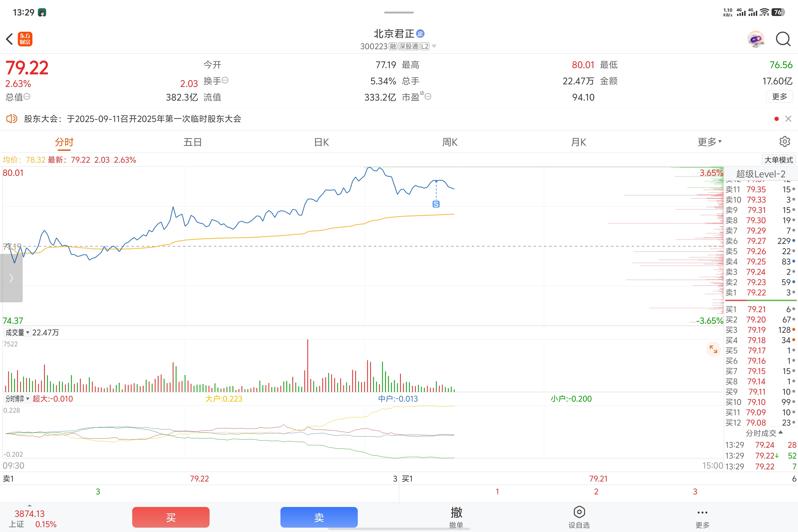Switch to the 分时 tab

[x=64, y=142]
